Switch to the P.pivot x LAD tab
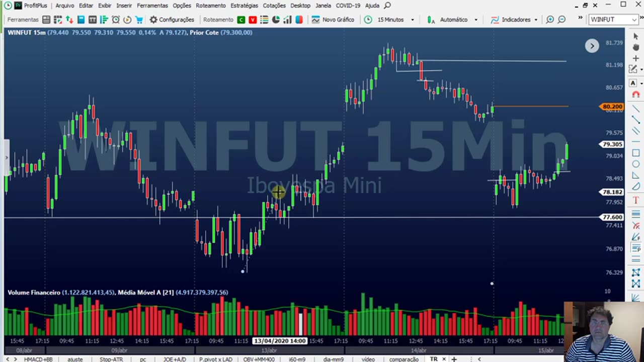Viewport: 644px width, 362px height. coord(216,359)
